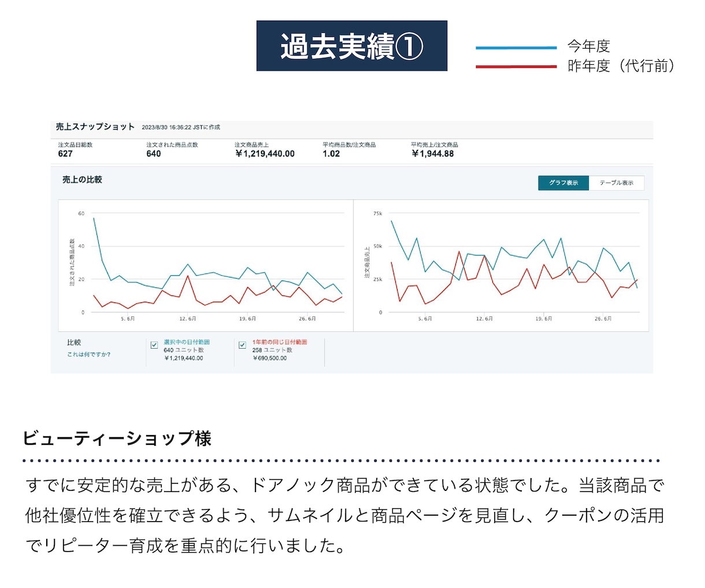Click the 注文品目総数 metric label
The image size is (705, 588).
click(75, 145)
